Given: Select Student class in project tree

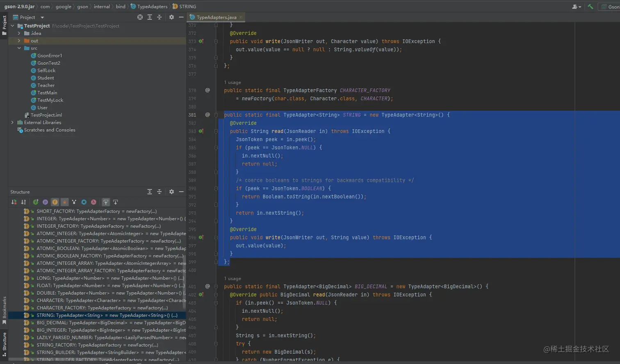Looking at the screenshot, I should pos(46,78).
